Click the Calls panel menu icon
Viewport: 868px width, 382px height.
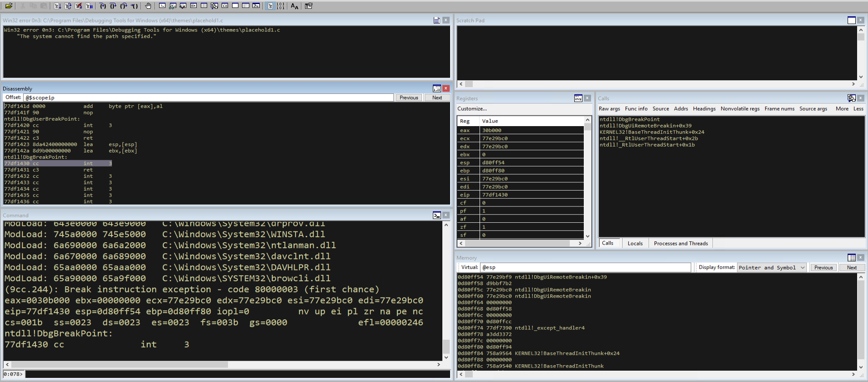click(852, 98)
